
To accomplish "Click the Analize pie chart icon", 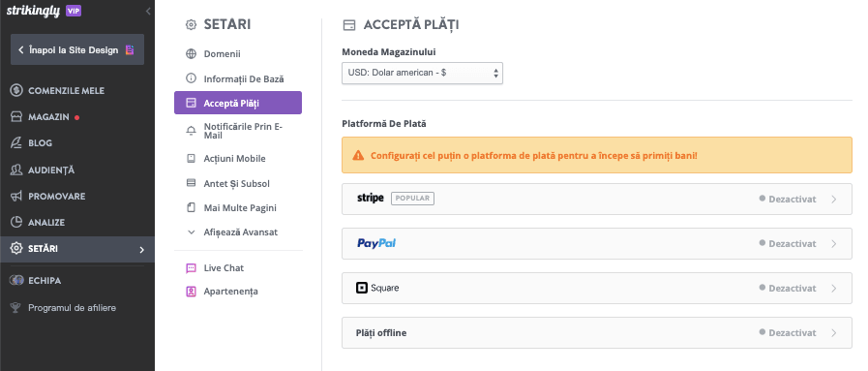I will (16, 222).
